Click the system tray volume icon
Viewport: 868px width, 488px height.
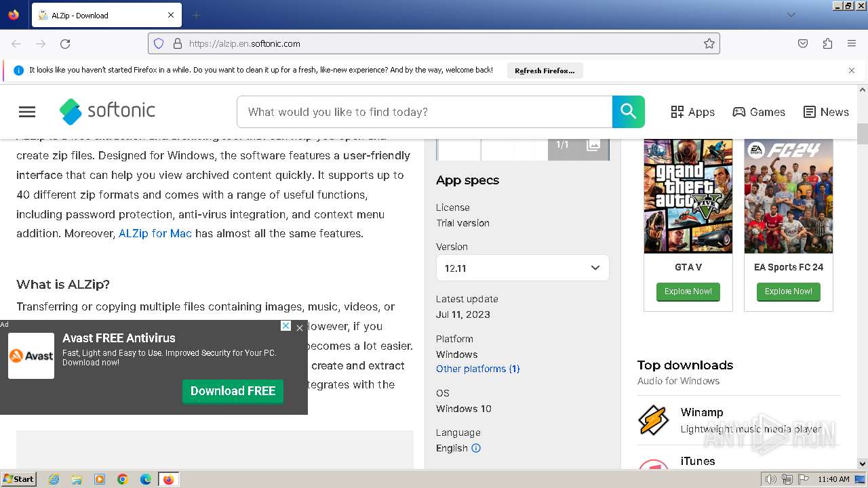coord(771,479)
